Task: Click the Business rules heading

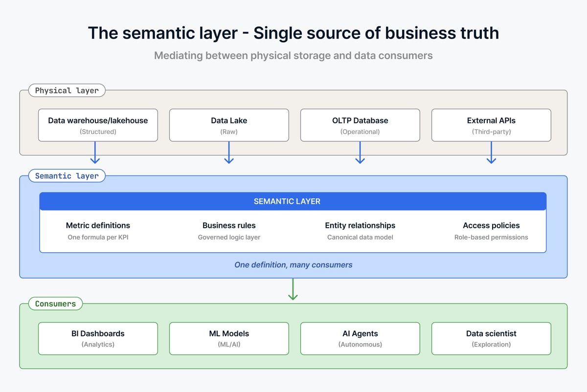Action: 229,225
